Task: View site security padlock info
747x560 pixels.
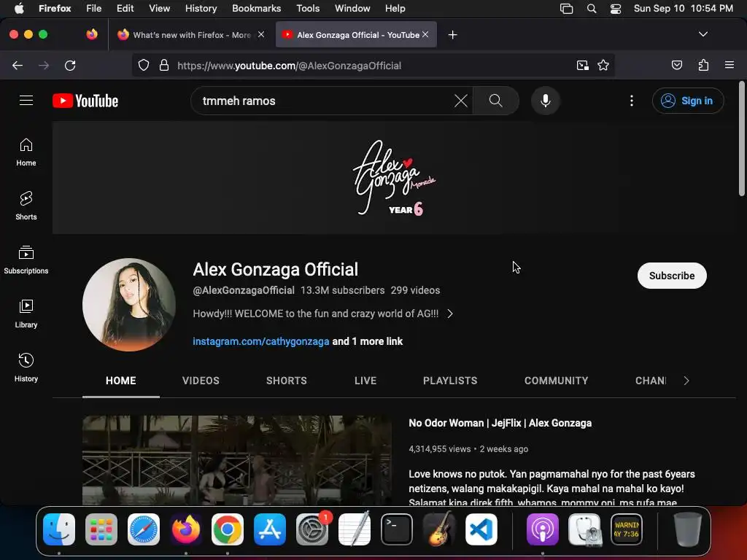Action: click(164, 65)
